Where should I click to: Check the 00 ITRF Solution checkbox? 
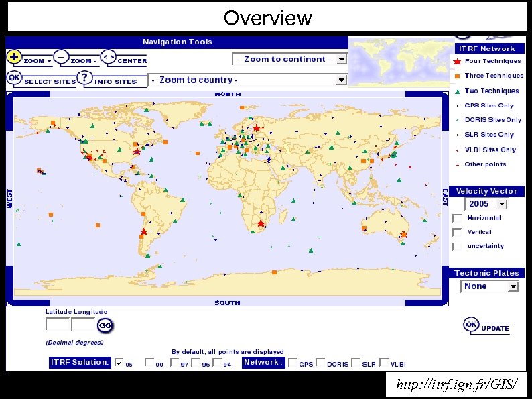coord(149,362)
